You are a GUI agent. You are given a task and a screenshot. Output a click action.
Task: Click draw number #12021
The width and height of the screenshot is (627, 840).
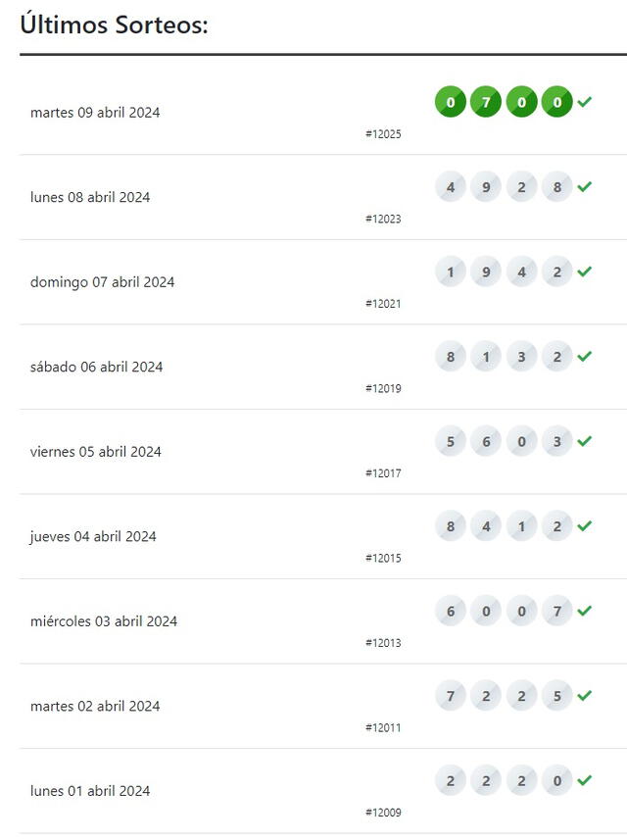383,304
